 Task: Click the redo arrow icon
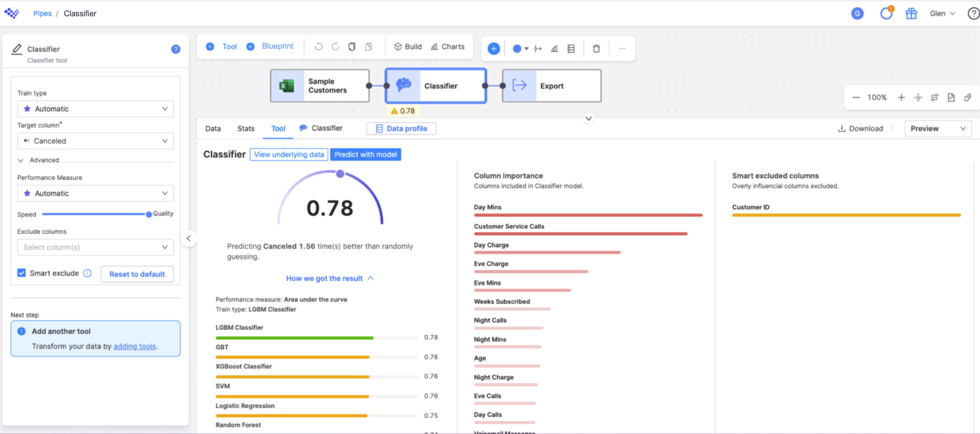point(335,46)
